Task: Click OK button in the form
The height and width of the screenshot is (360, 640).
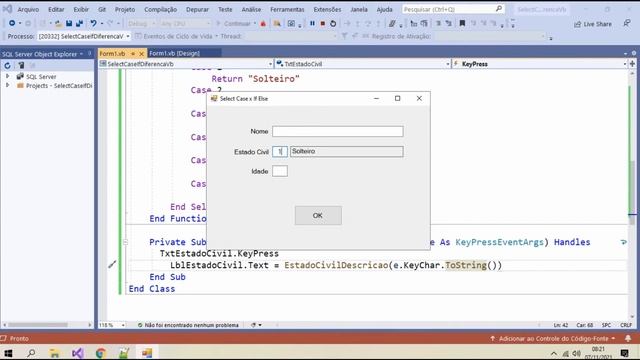Action: pyautogui.click(x=318, y=216)
